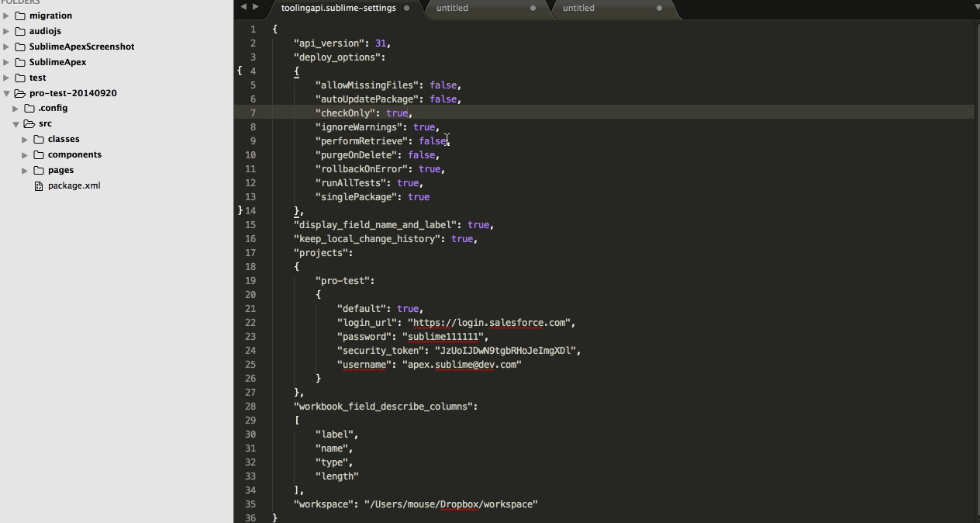This screenshot has height=523, width=980.
Task: Collapse the src folder arrow
Action: [x=16, y=123]
